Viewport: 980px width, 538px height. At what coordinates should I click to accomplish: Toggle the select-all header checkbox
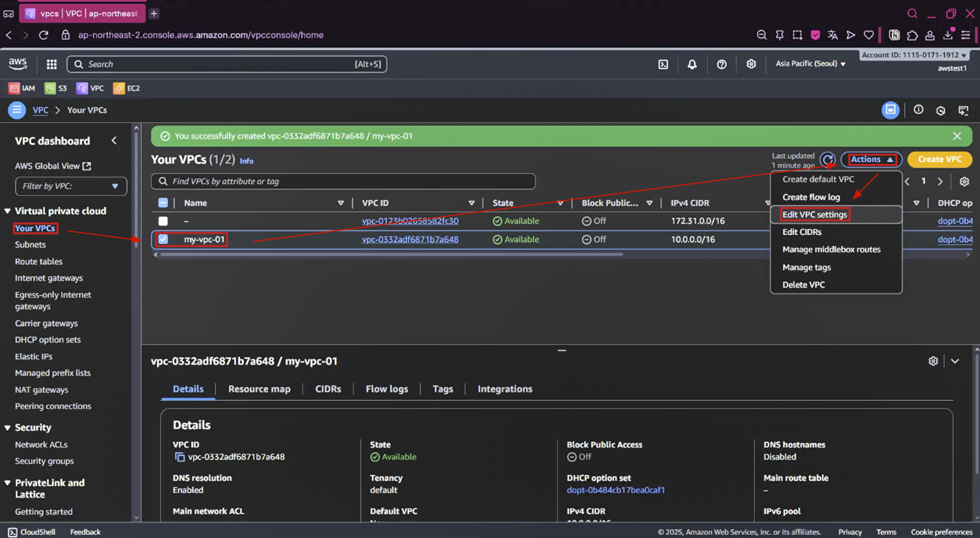tap(163, 203)
